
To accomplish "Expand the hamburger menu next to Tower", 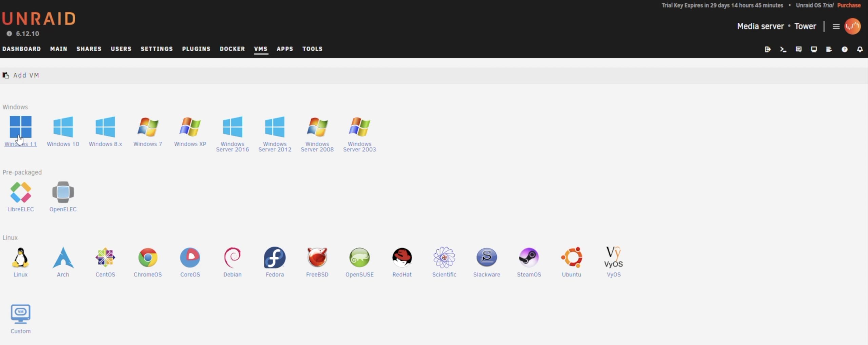I will coord(836,26).
